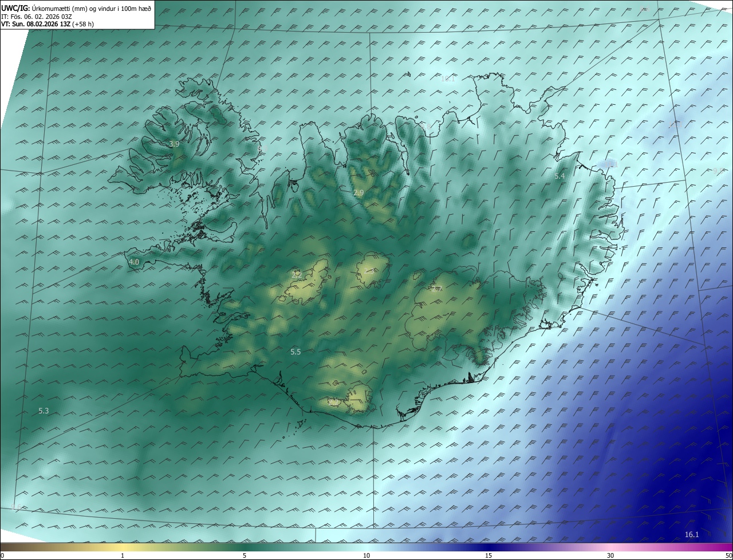
Task: Click the yellow segment of the colour scale bar
Action: (x=123, y=547)
